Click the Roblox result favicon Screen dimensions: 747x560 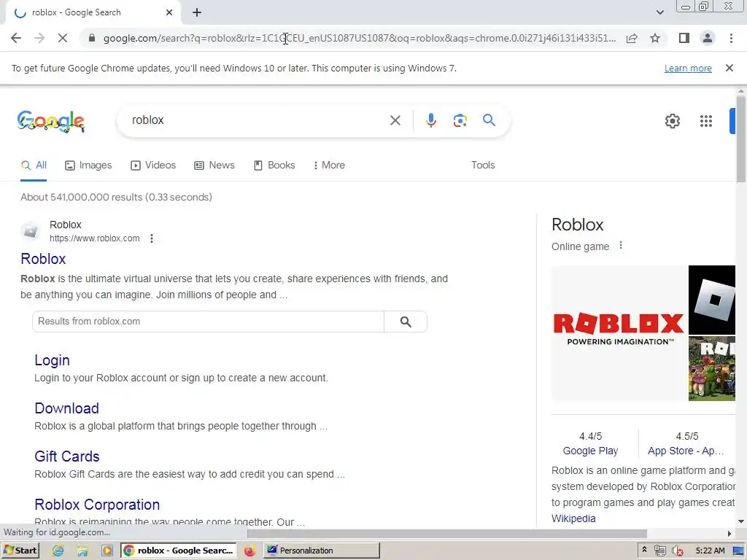click(x=31, y=231)
